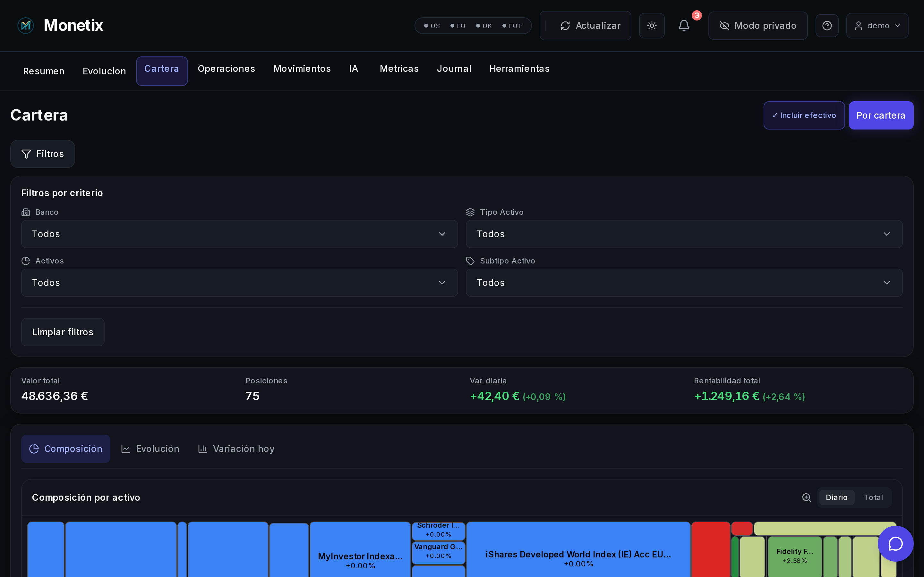924x577 pixels.
Task: Toggle the Incluir efectivo option
Action: point(804,115)
